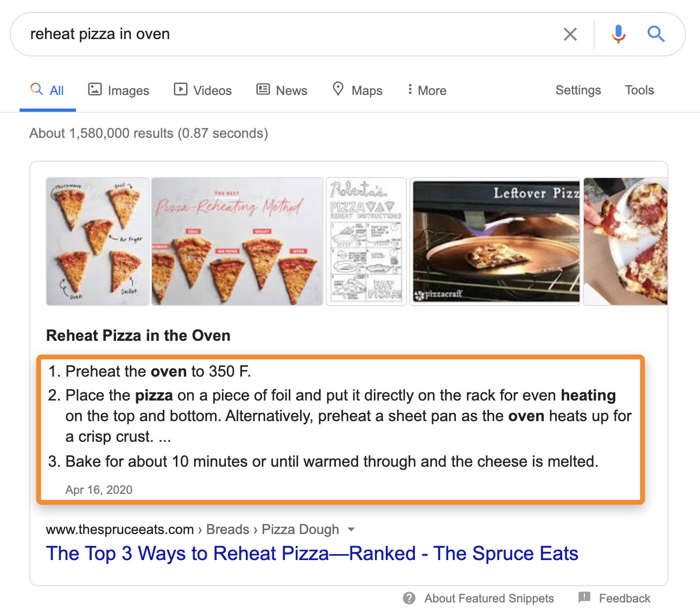Screen dimensions: 700x610
Task: Click the blue magnifier search icon
Action: pyautogui.click(x=656, y=34)
